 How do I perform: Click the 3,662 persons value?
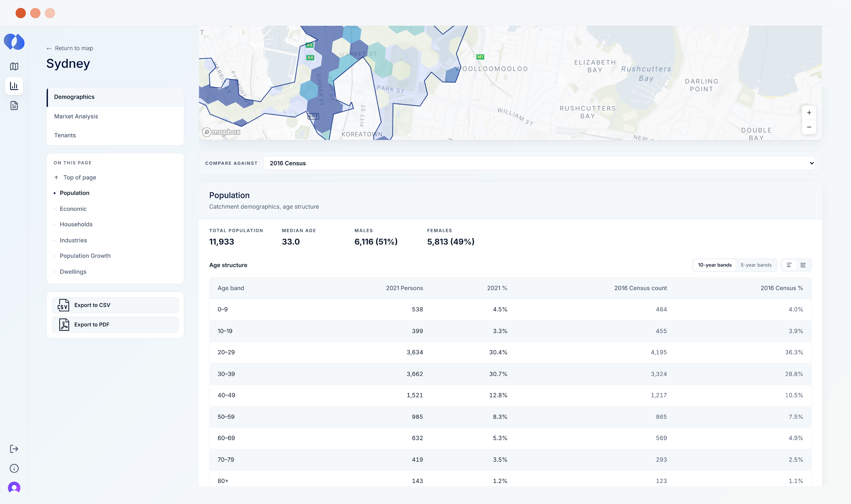tap(415, 374)
